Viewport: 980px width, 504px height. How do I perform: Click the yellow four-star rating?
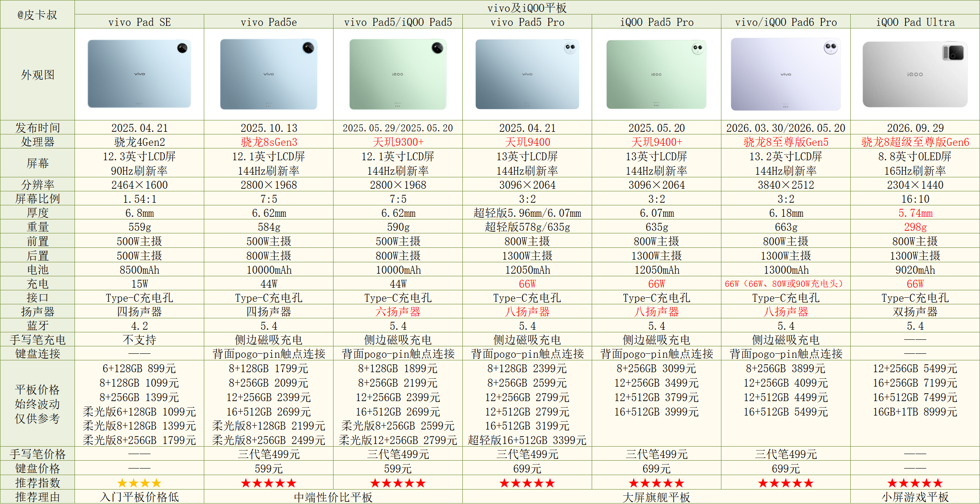(139, 483)
